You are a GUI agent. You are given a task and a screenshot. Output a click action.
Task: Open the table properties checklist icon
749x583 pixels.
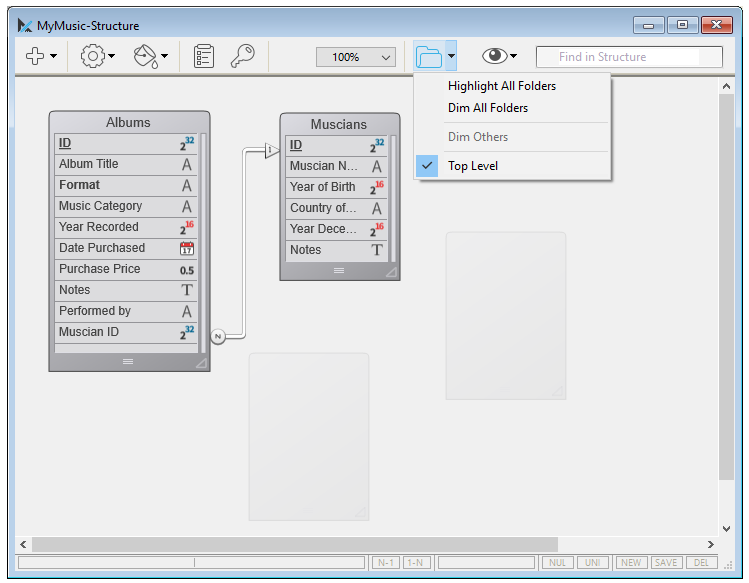(x=204, y=57)
